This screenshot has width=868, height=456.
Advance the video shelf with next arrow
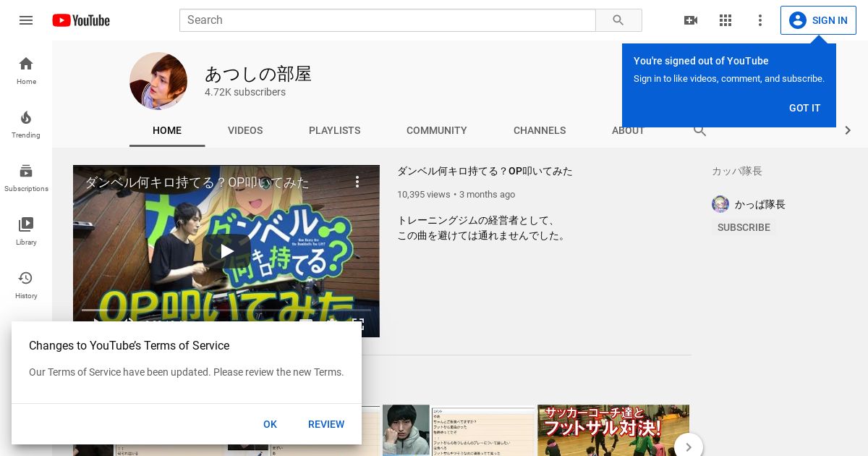[689, 447]
